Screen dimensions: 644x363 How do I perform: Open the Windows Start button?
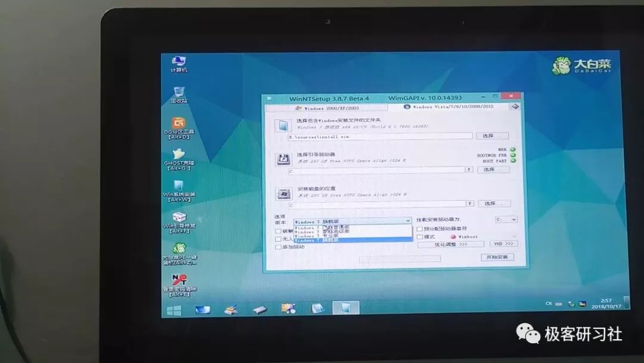(x=174, y=310)
